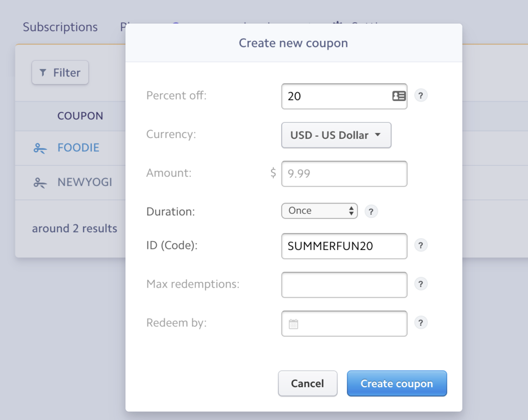The width and height of the screenshot is (528, 420).
Task: Click the Max redemptions input field
Action: pyautogui.click(x=344, y=284)
